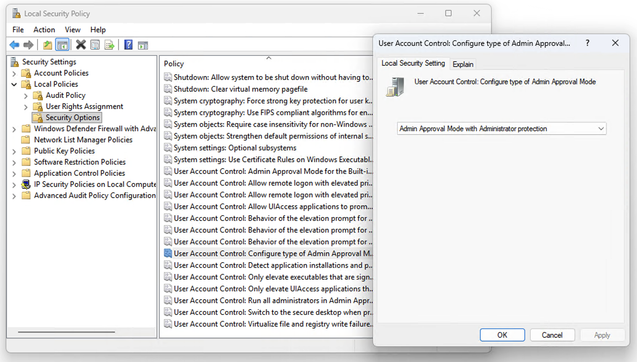The width and height of the screenshot is (637, 362).
Task: Click the server icon in the dialog
Action: 396,87
